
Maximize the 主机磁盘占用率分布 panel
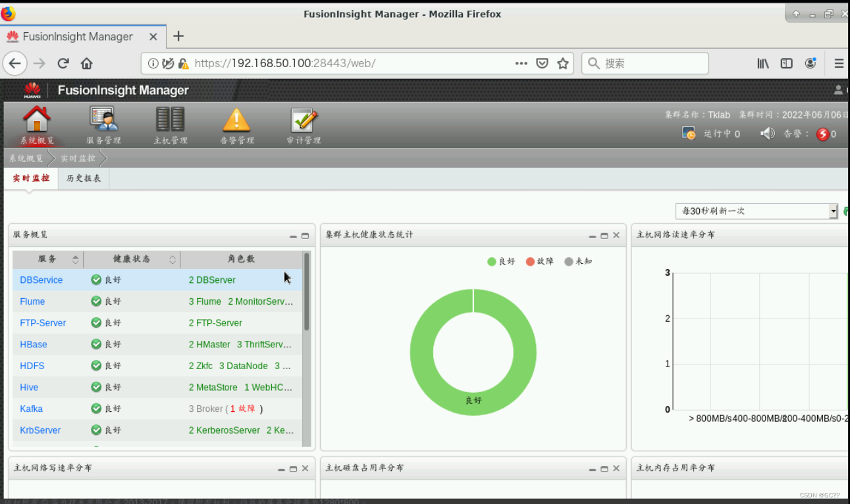[x=604, y=468]
